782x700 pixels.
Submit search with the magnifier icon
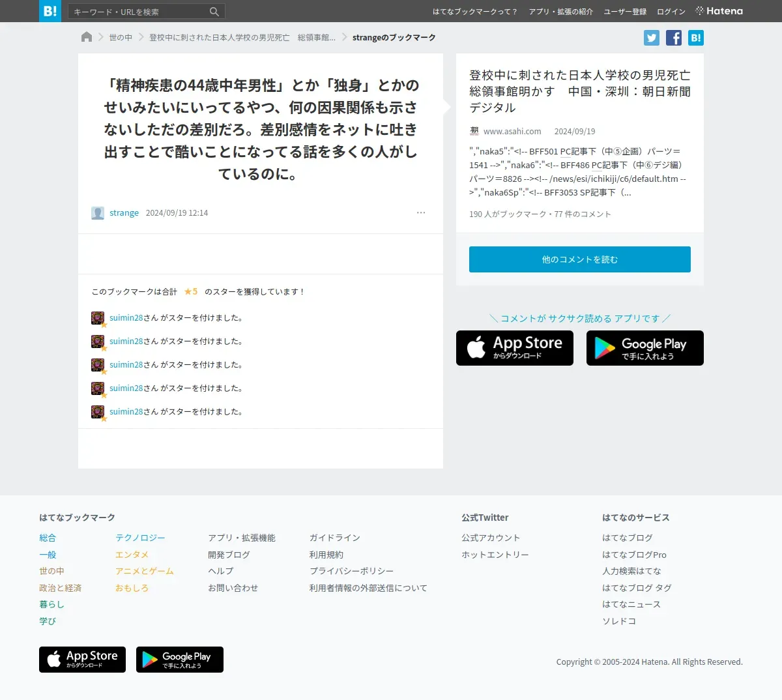click(x=214, y=12)
